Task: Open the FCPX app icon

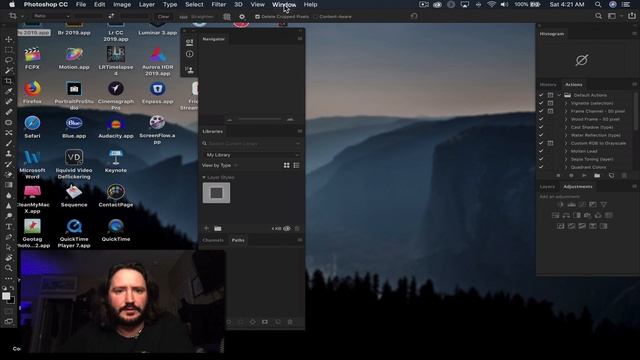Action: point(32,54)
